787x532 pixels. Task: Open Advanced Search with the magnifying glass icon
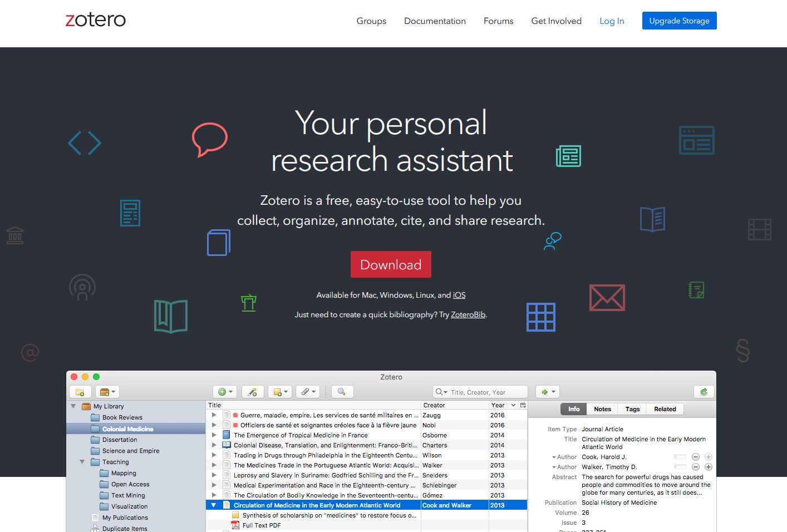tap(341, 391)
